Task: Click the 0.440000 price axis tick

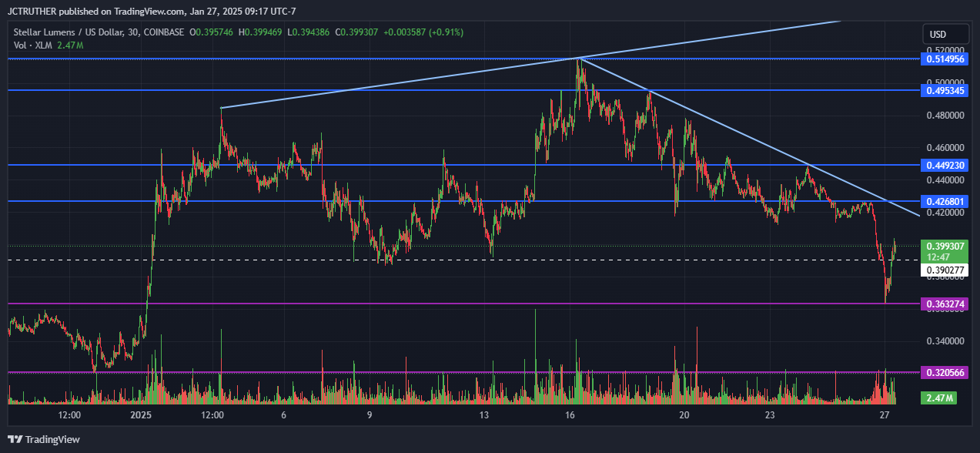Action: tap(945, 180)
